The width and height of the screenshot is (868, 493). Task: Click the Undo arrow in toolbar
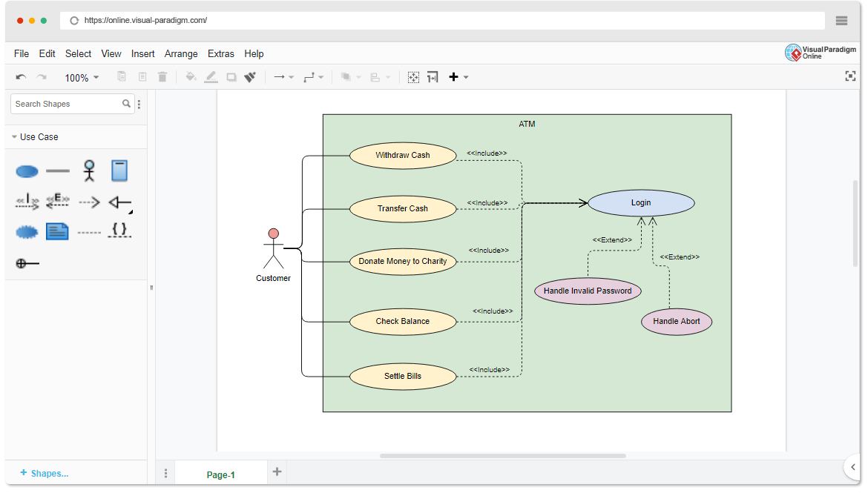coord(21,77)
